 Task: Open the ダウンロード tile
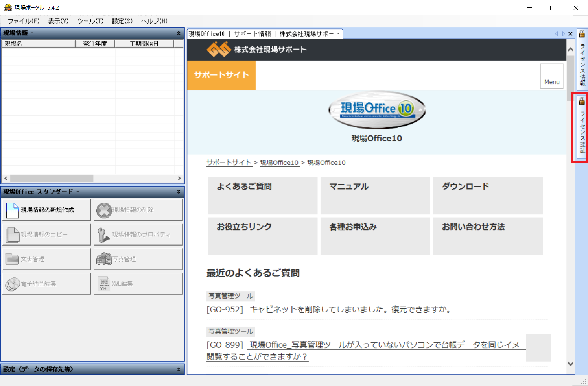tap(488, 196)
